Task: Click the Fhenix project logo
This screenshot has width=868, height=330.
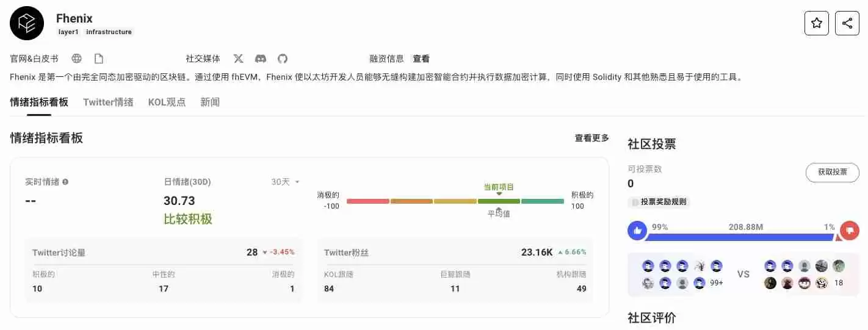Action: 27,23
